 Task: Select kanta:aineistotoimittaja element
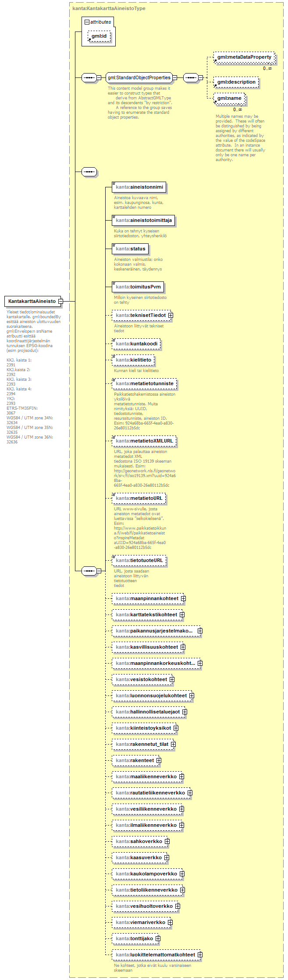pyautogui.click(x=144, y=220)
